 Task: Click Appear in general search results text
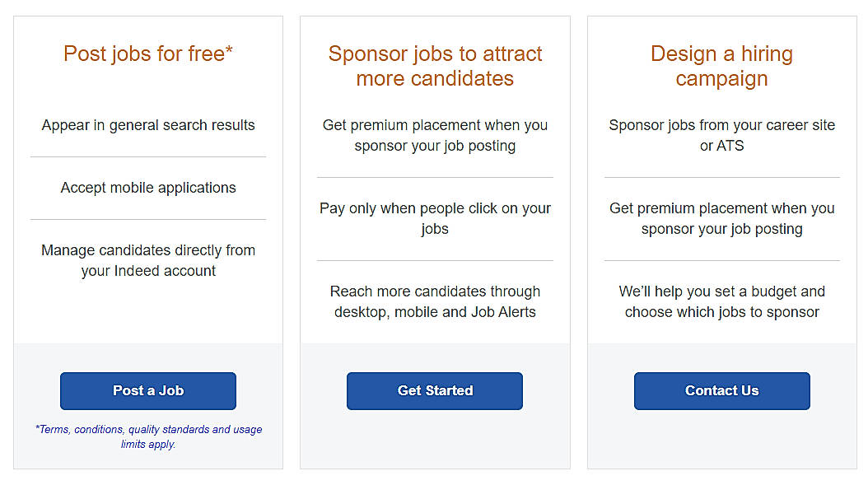148,125
